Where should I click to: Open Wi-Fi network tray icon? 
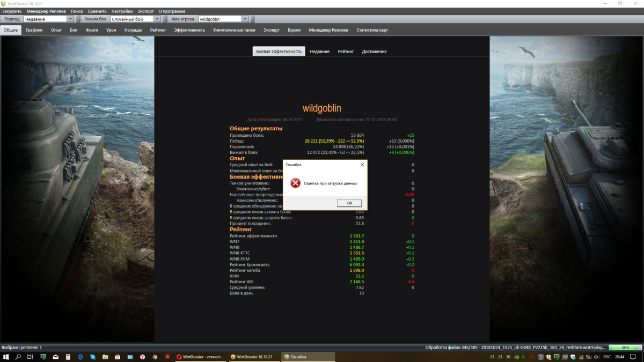(x=581, y=357)
